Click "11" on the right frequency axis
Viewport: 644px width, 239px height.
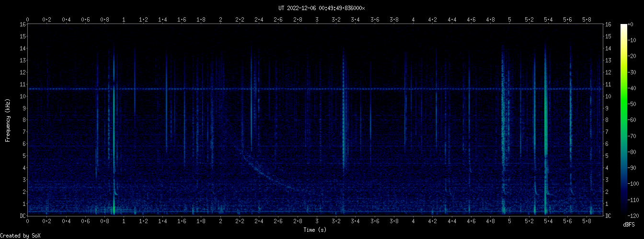[x=609, y=84]
